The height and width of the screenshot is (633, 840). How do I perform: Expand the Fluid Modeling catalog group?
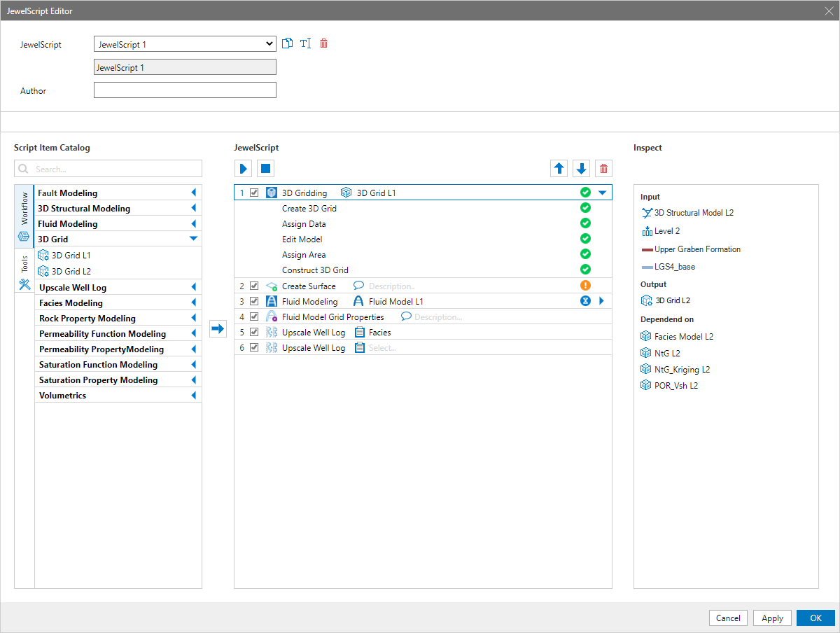coord(193,223)
